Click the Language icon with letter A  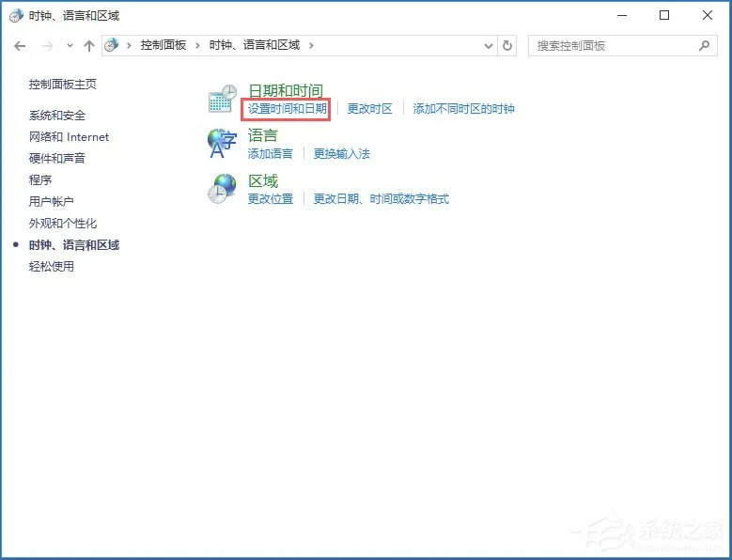[223, 143]
